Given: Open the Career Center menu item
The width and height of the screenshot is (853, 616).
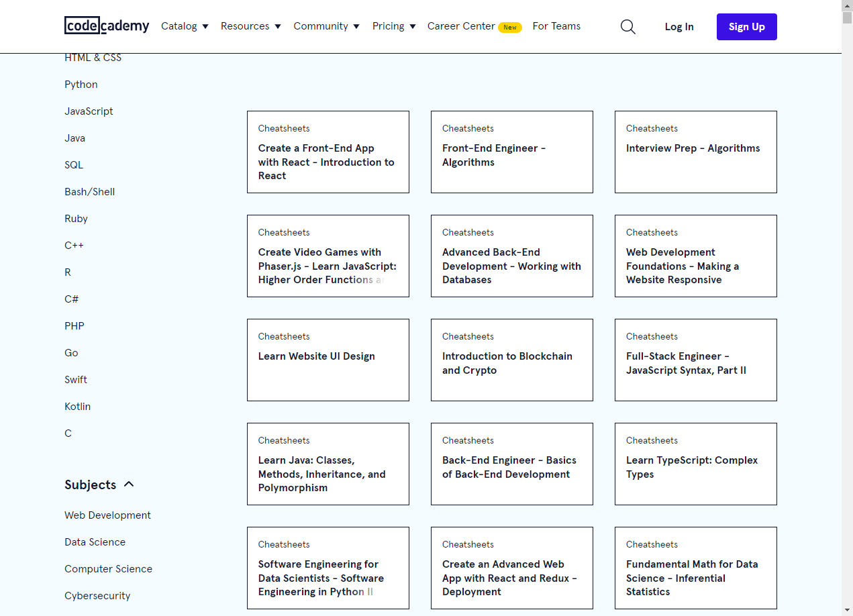Looking at the screenshot, I should 461,26.
